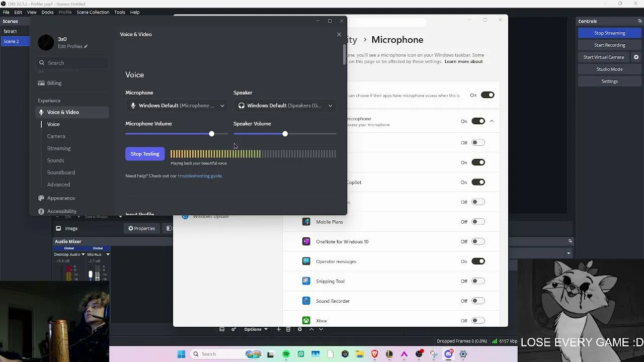Image resolution: width=644 pixels, height=362 pixels.
Task: Open the troubleshooting guide link
Action: coord(200,176)
